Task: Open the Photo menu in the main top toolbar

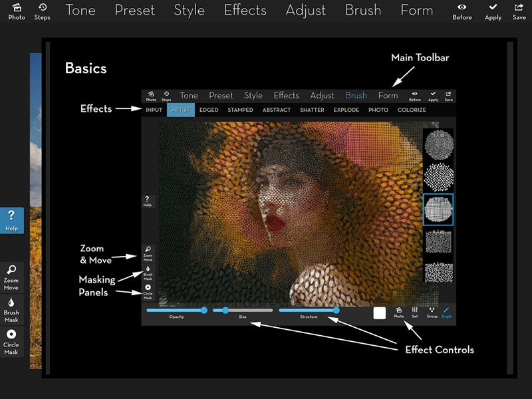Action: click(17, 11)
